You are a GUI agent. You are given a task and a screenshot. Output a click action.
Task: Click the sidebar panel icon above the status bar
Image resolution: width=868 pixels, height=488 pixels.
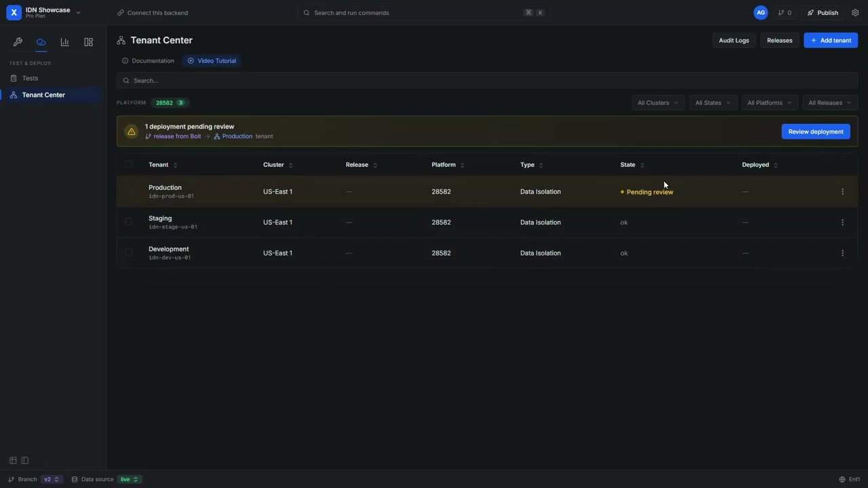(25, 460)
